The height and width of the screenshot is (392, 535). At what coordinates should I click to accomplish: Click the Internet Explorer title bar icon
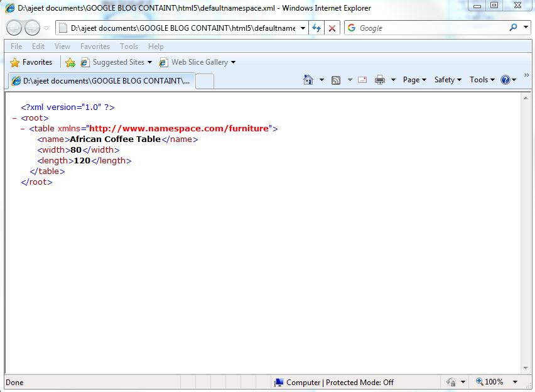coord(10,8)
